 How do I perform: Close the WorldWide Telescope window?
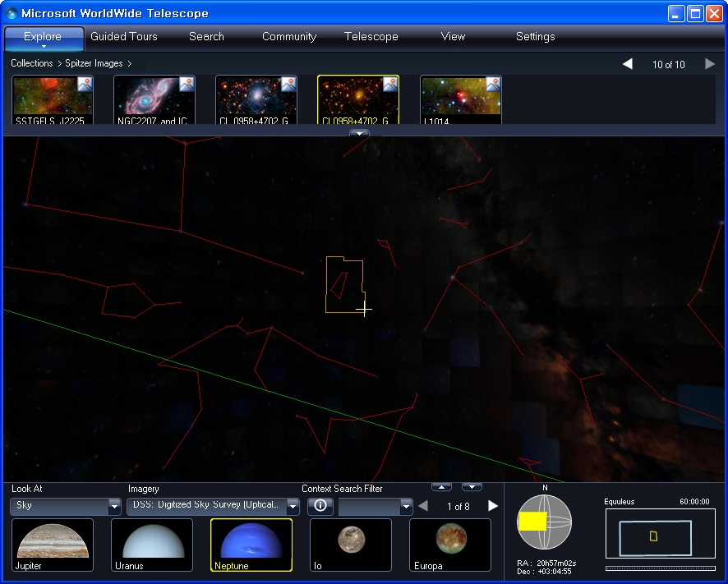714,13
